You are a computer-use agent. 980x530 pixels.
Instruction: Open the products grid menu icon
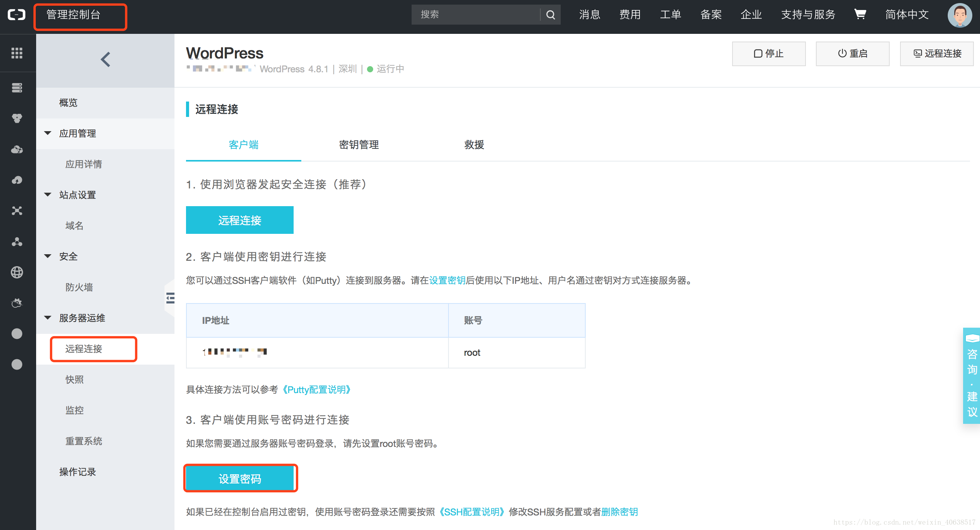[x=17, y=53]
